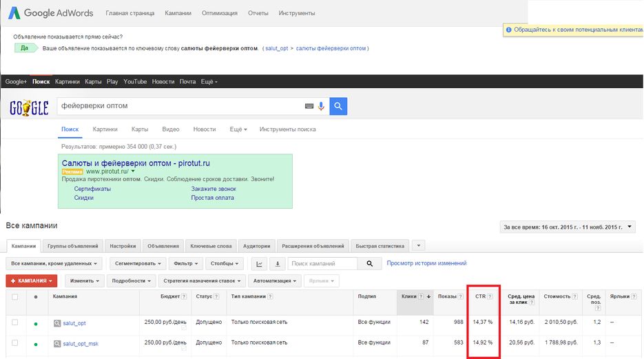Open the Столбцы columns dropdown
Viewport: 644px width, 359px height.
[225, 263]
